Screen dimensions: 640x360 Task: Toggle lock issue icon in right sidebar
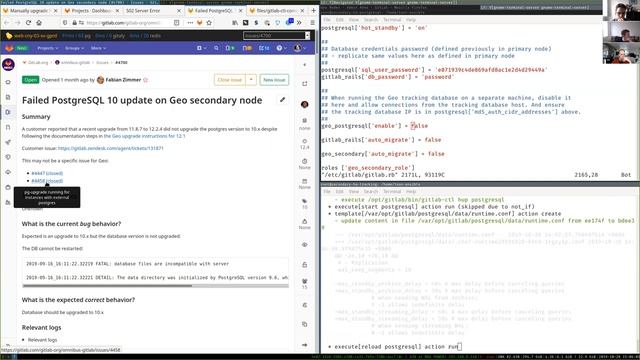[x=304, y=265]
